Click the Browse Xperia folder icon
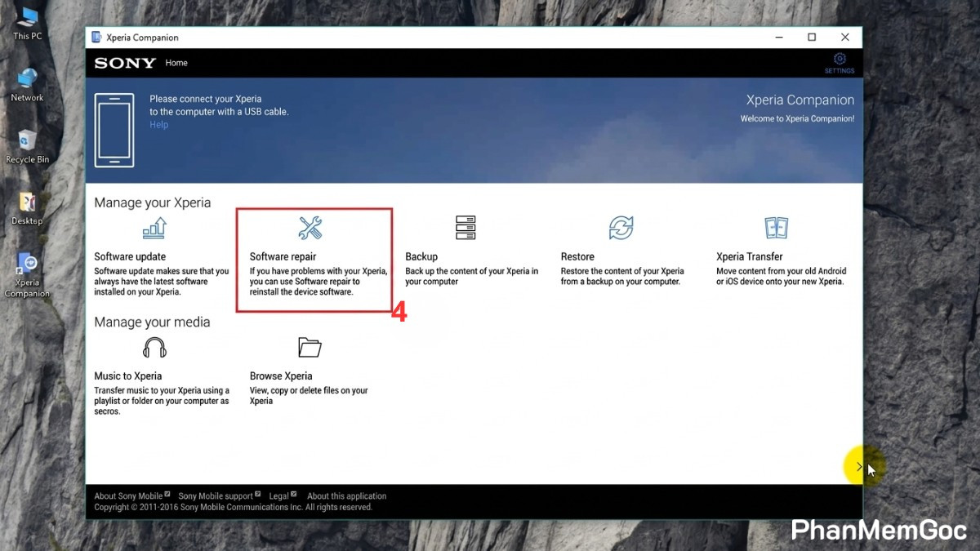The image size is (980, 551). click(x=310, y=348)
